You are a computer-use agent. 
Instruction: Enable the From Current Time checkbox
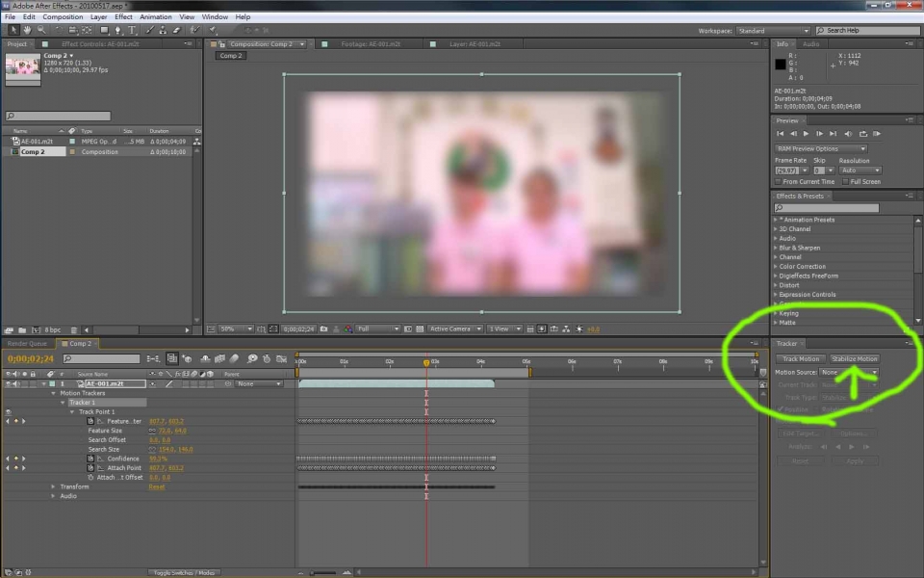pyautogui.click(x=779, y=181)
